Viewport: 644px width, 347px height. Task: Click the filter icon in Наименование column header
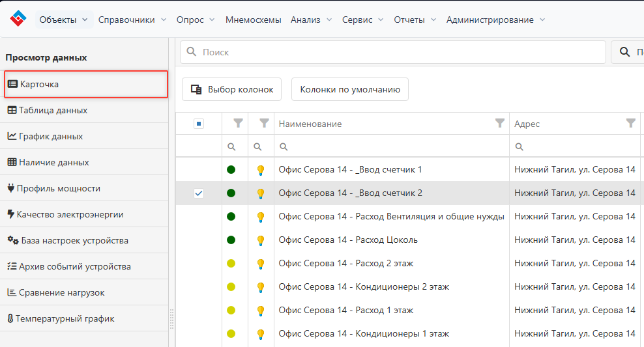(500, 123)
